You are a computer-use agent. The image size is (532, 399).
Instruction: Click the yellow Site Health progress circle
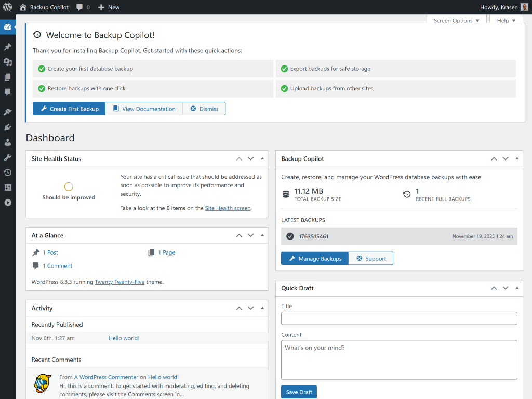(x=68, y=186)
